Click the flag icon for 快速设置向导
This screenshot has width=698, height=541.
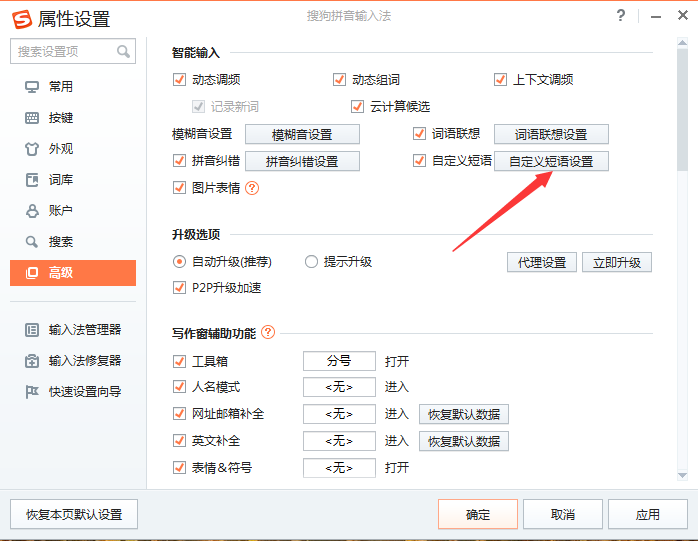click(x=32, y=392)
